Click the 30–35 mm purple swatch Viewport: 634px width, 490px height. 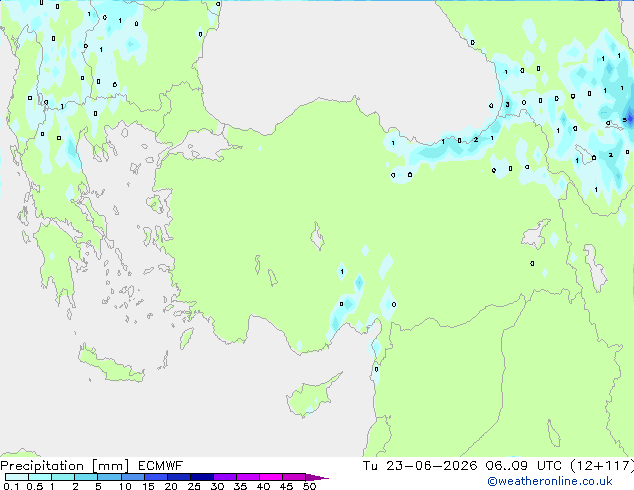224,477
